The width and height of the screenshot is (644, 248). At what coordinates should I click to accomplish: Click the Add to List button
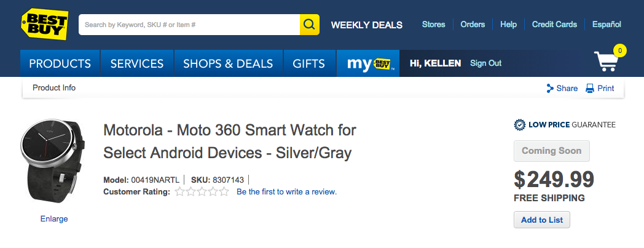click(542, 220)
